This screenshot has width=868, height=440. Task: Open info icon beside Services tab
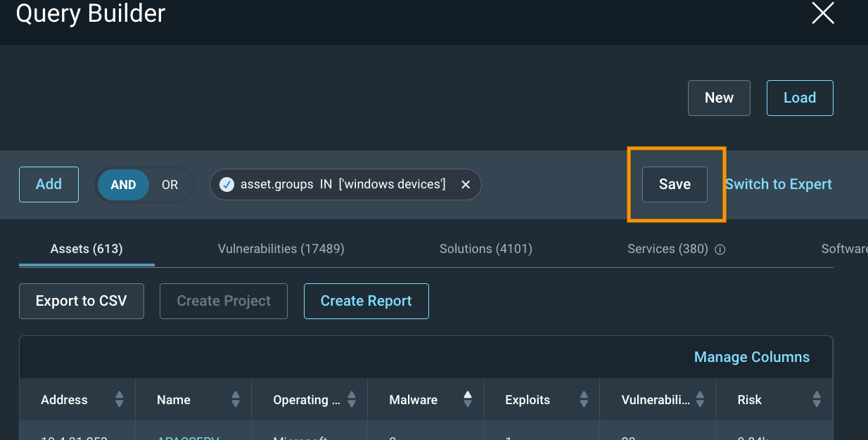(x=720, y=250)
